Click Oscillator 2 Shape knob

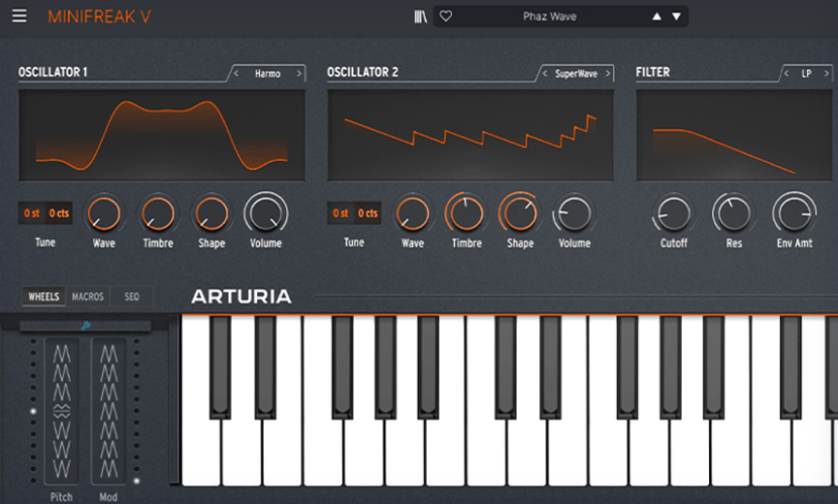coord(520,213)
